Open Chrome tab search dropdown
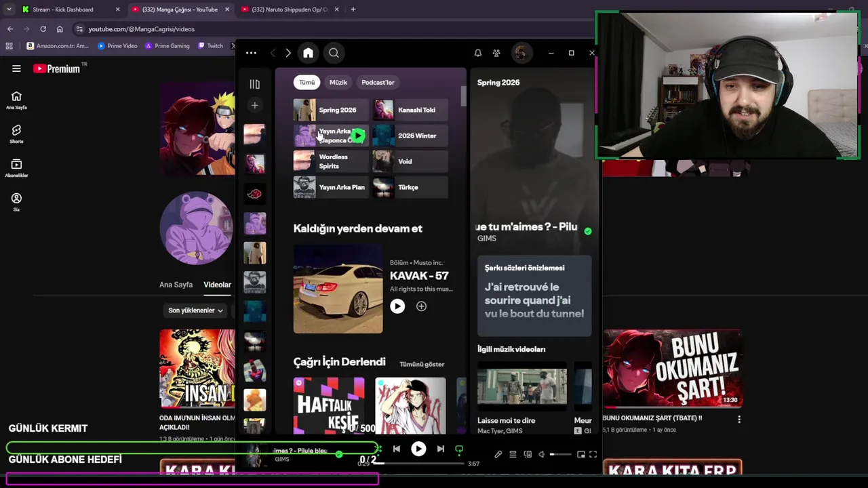This screenshot has height=488, width=868. [x=8, y=9]
